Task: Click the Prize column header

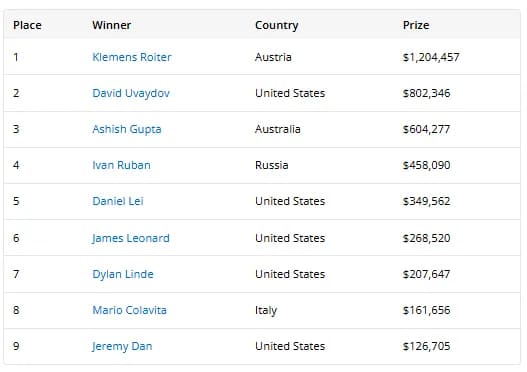Action: point(416,25)
